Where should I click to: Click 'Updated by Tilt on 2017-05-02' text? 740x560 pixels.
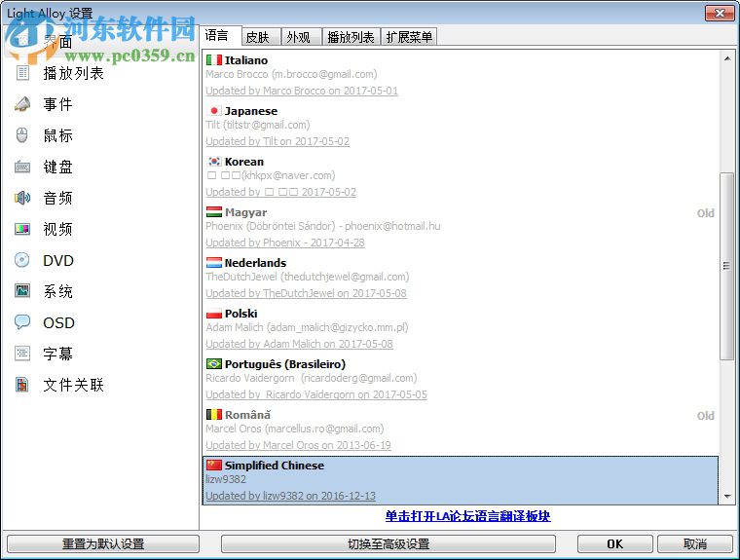[277, 141]
